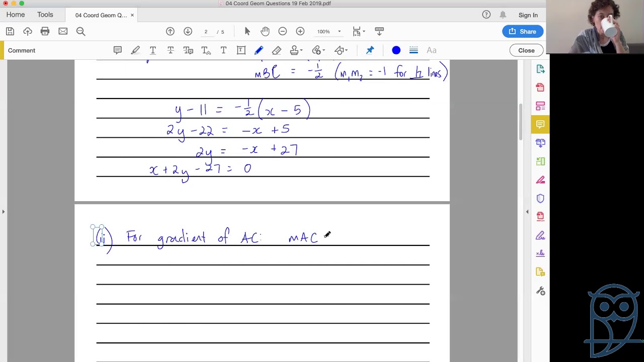This screenshot has width=644, height=362.
Task: Open the Comment tool in right sidebar
Action: tap(540, 124)
